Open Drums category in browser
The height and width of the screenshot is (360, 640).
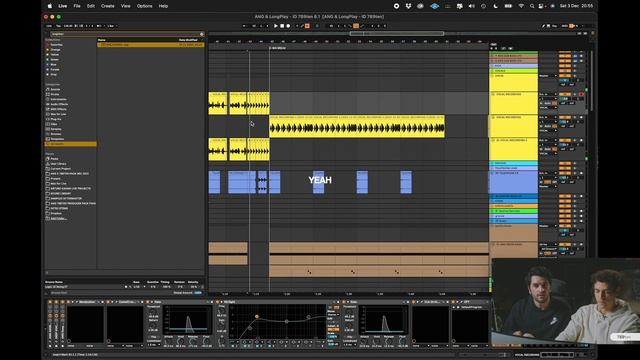tap(55, 94)
